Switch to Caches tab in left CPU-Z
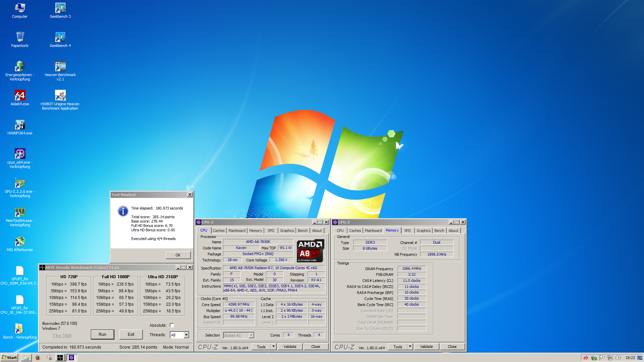Viewport: 644px width, 362px height. (218, 231)
